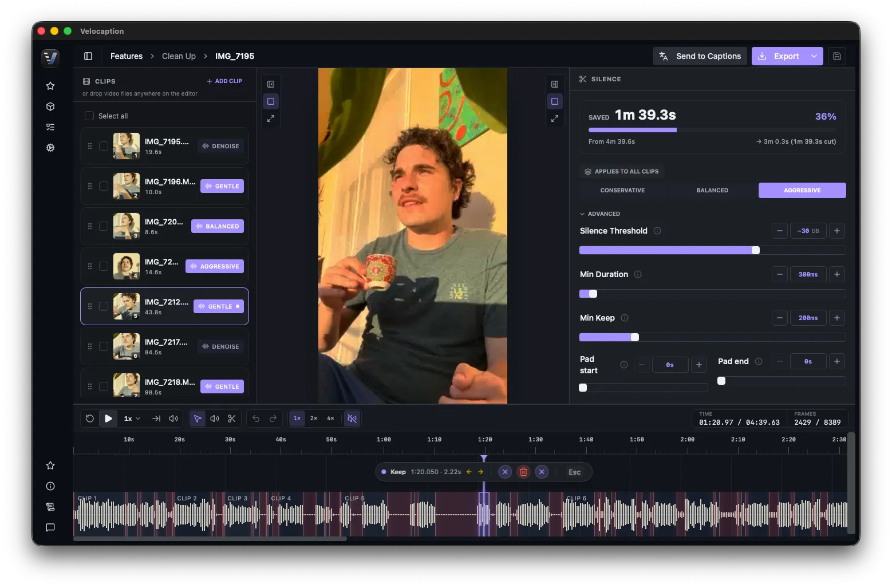Check the IMG_7218 clip checkbox

104,386
